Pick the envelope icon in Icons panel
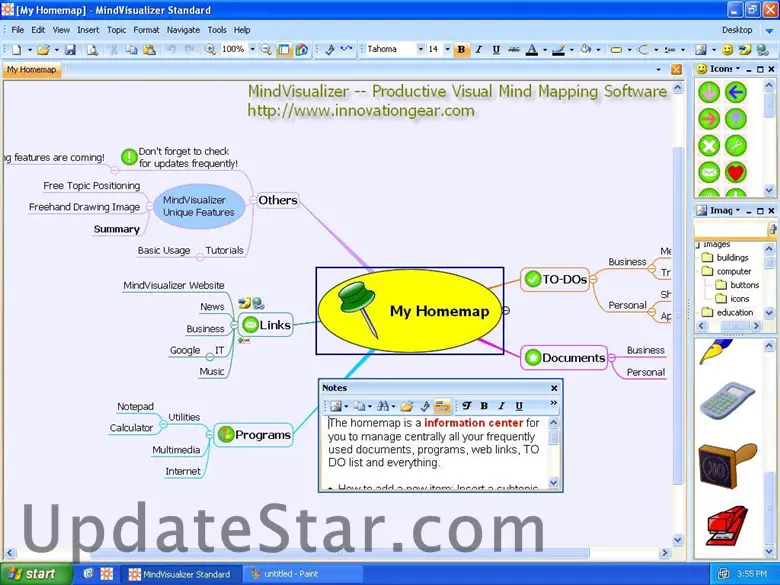This screenshot has height=585, width=780. click(x=709, y=173)
